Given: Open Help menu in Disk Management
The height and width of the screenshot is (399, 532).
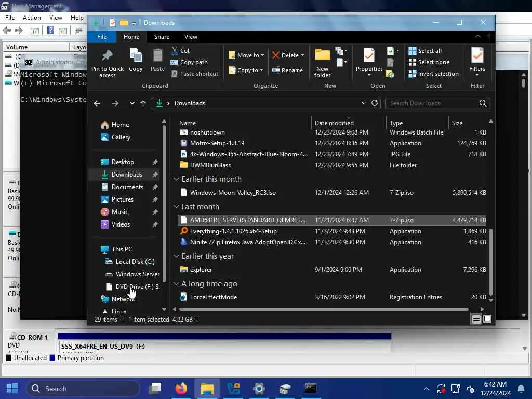Looking at the screenshot, I should coord(77,18).
